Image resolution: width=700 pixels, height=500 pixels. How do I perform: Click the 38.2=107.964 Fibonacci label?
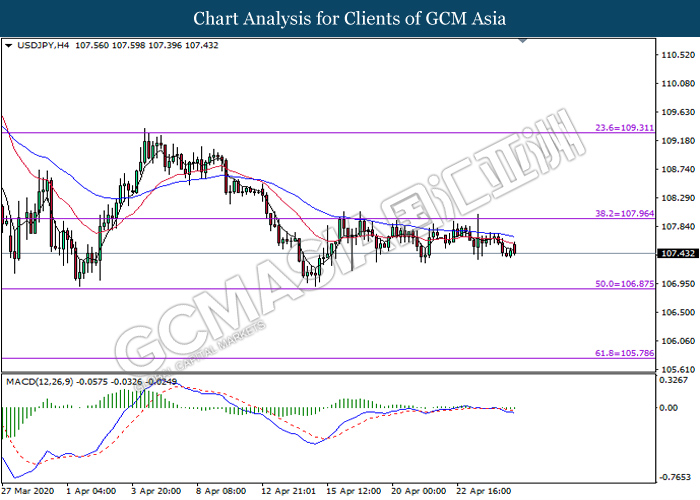[625, 213]
